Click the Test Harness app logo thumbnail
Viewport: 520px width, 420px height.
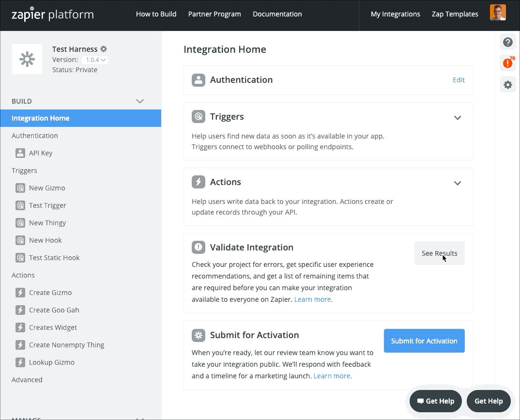(27, 59)
